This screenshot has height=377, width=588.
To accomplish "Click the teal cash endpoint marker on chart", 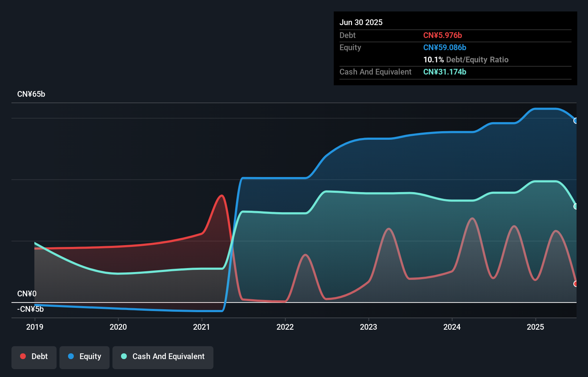I will pos(575,206).
